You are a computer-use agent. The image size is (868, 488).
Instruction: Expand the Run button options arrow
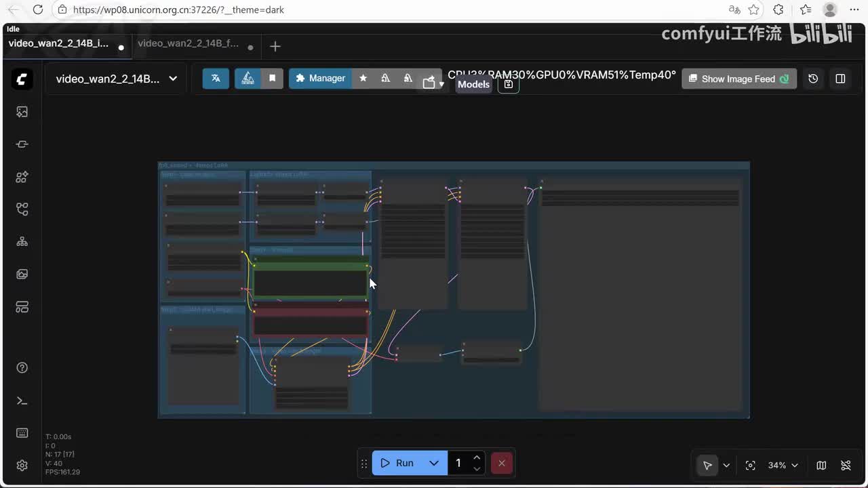[x=434, y=463]
